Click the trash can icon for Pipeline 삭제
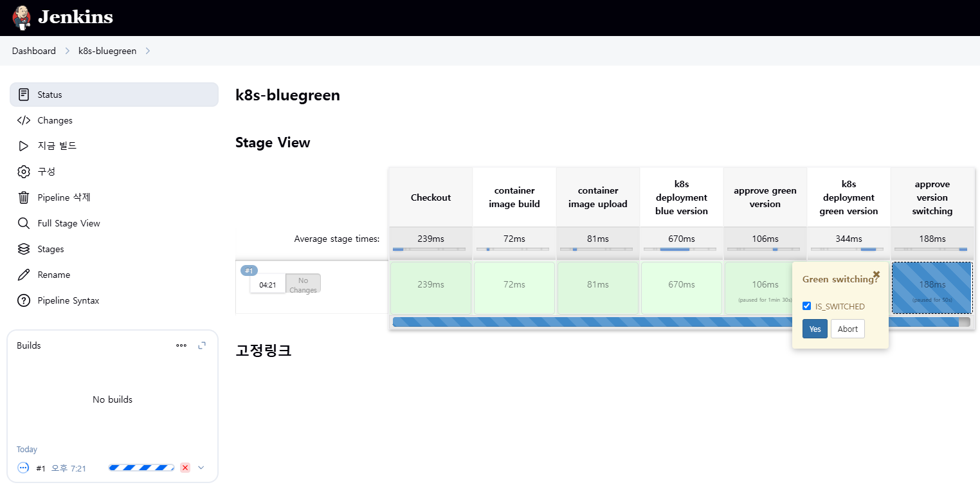Image resolution: width=980 pixels, height=485 pixels. point(24,197)
